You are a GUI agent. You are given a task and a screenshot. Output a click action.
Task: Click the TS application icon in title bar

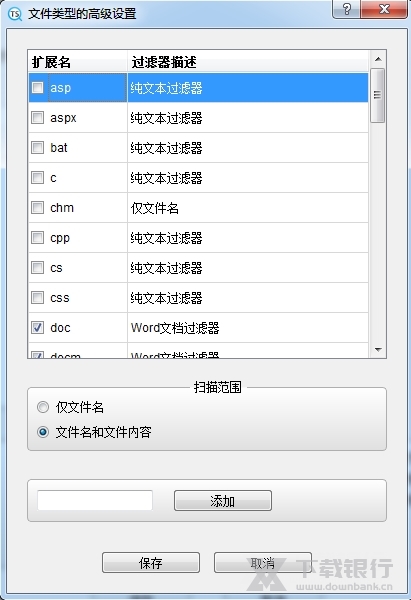click(15, 14)
